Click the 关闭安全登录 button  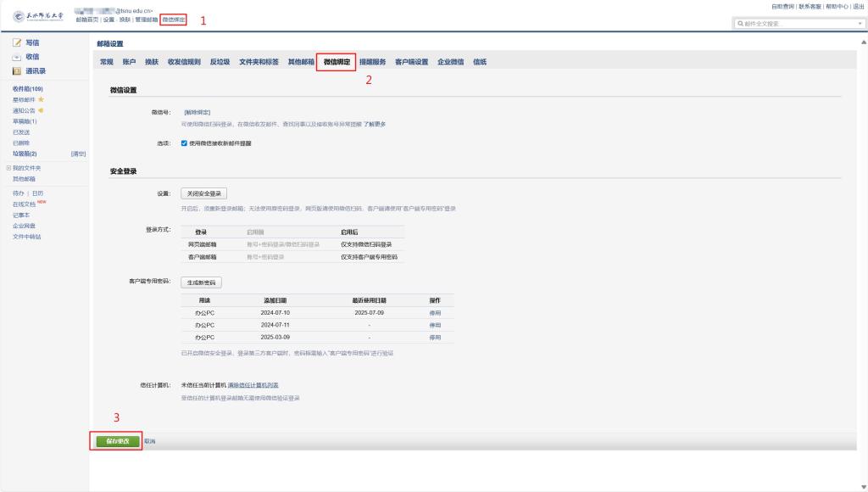[203, 193]
